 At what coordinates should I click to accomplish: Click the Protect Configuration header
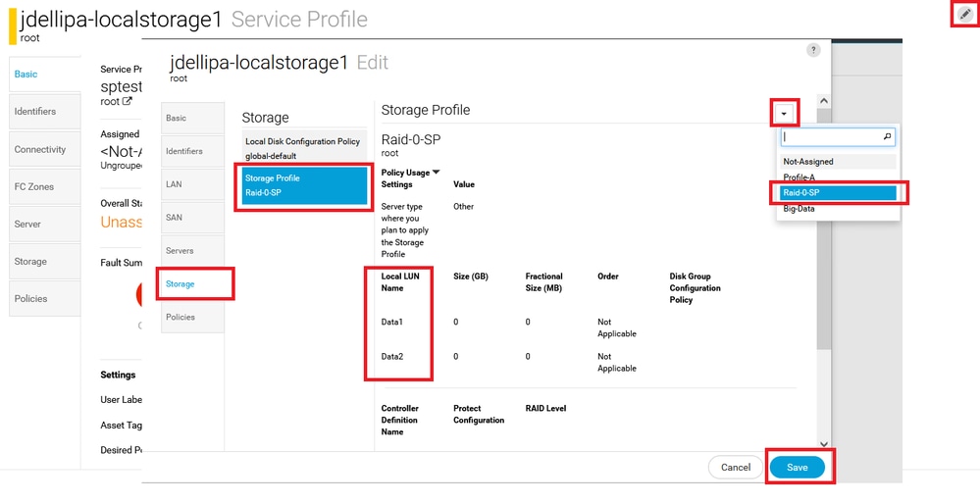(x=479, y=415)
